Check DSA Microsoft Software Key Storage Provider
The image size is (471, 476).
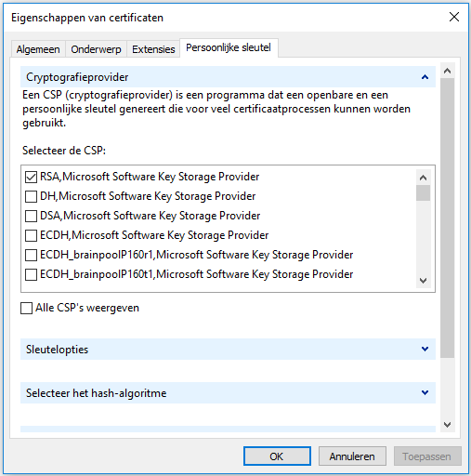point(31,216)
